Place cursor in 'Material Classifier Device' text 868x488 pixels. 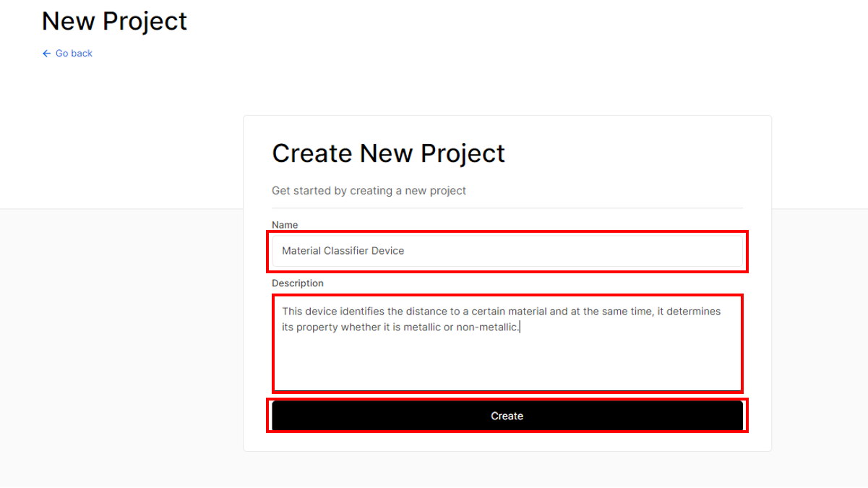pos(343,251)
